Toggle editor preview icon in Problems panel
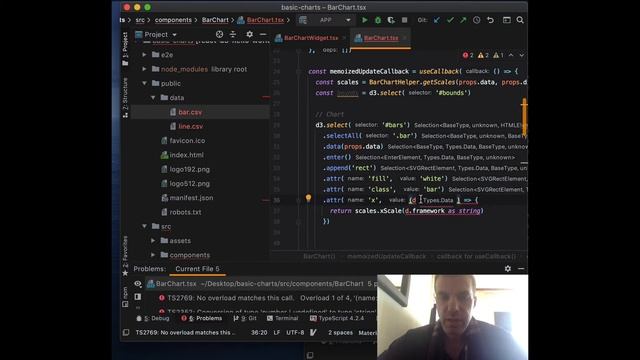The width and height of the screenshot is (640, 360). point(138,297)
